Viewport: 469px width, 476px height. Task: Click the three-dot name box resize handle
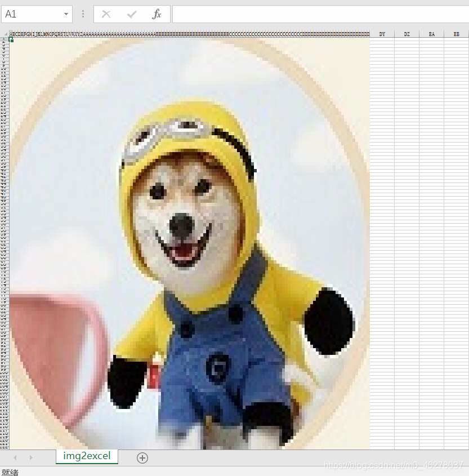click(83, 15)
